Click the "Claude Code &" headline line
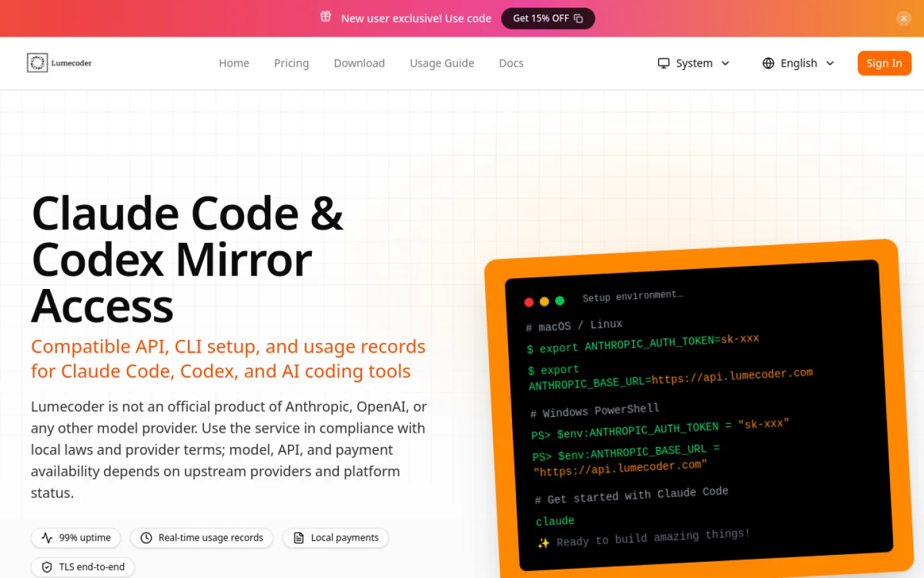The width and height of the screenshot is (924, 578). [187, 214]
